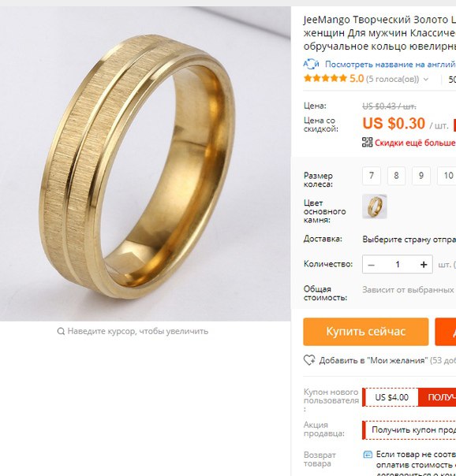
Task: Select ring size 7
Action: (372, 176)
